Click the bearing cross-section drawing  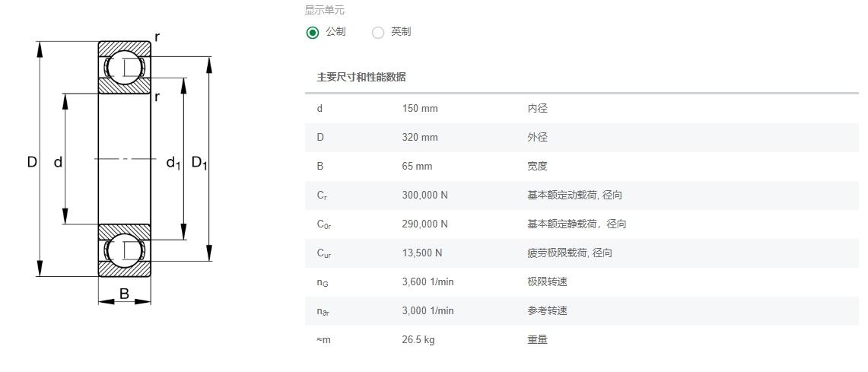123,167
